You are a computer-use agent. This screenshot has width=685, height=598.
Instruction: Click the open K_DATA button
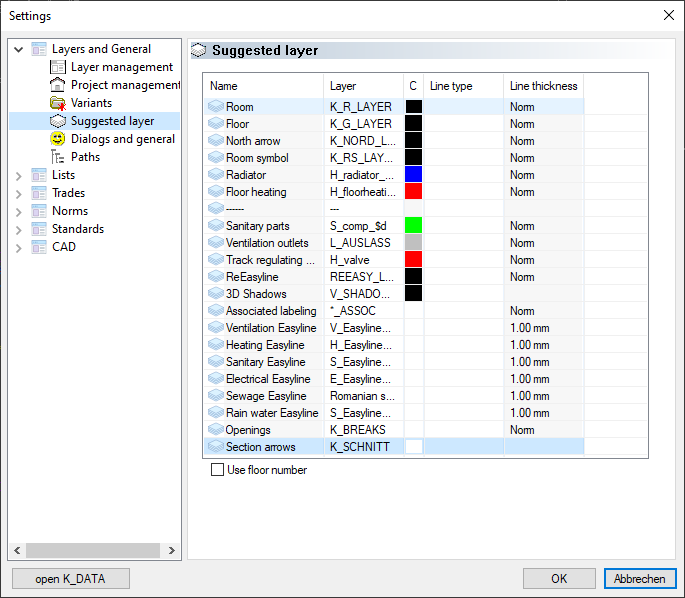pyautogui.click(x=70, y=579)
